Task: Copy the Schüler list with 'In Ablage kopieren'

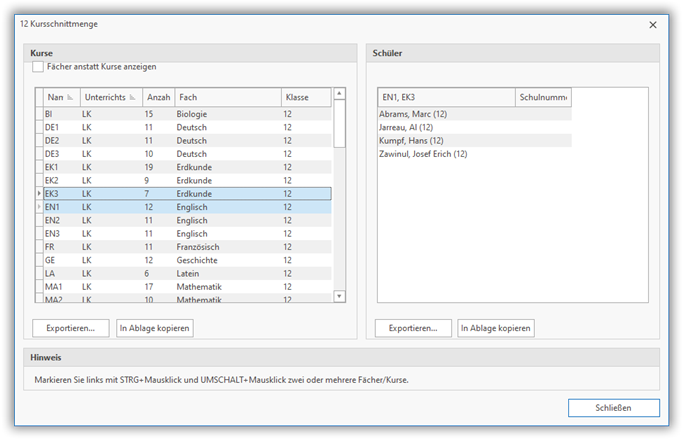Action: coord(496,328)
